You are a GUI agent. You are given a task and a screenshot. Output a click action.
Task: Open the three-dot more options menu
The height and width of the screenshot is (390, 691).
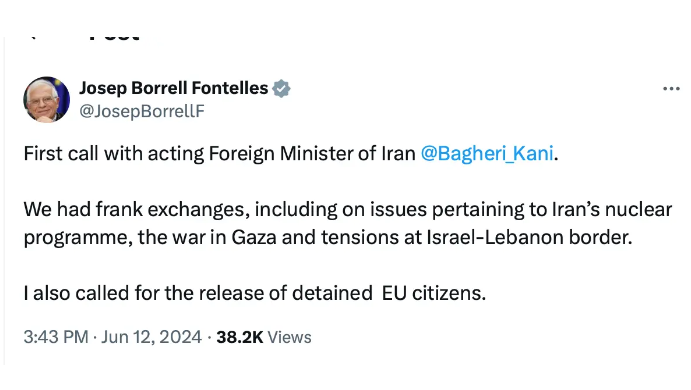click(671, 89)
